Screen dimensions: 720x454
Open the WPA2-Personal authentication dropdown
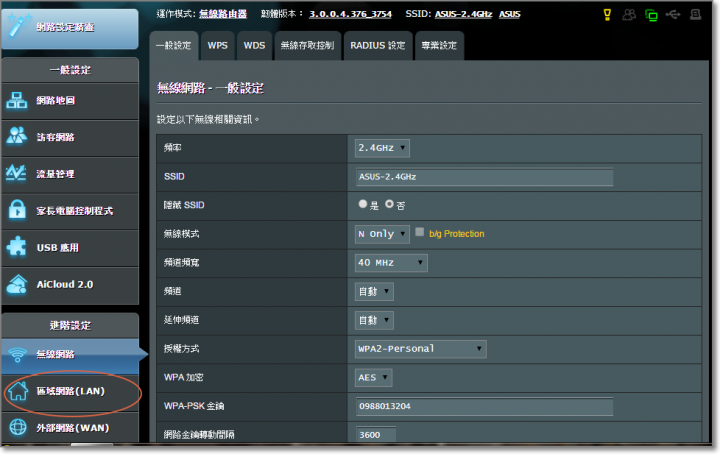pyautogui.click(x=421, y=349)
